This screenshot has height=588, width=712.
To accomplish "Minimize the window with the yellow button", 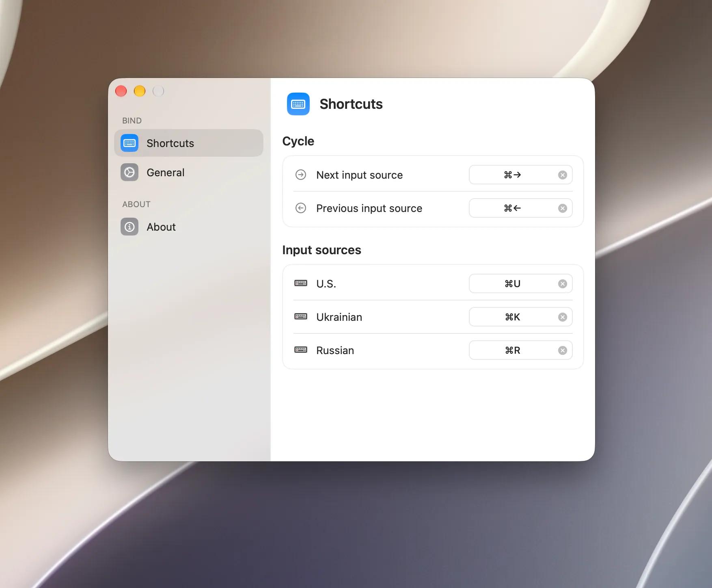I will pos(140,91).
